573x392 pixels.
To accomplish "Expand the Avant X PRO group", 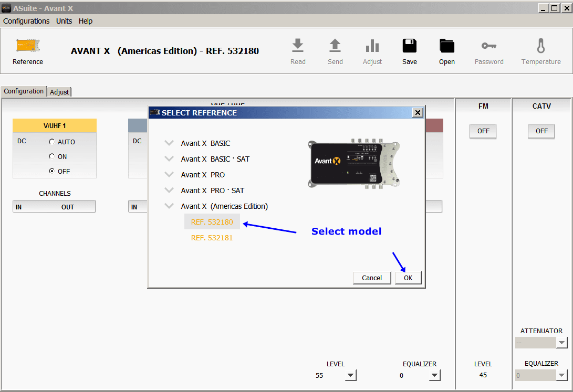I will tap(169, 174).
